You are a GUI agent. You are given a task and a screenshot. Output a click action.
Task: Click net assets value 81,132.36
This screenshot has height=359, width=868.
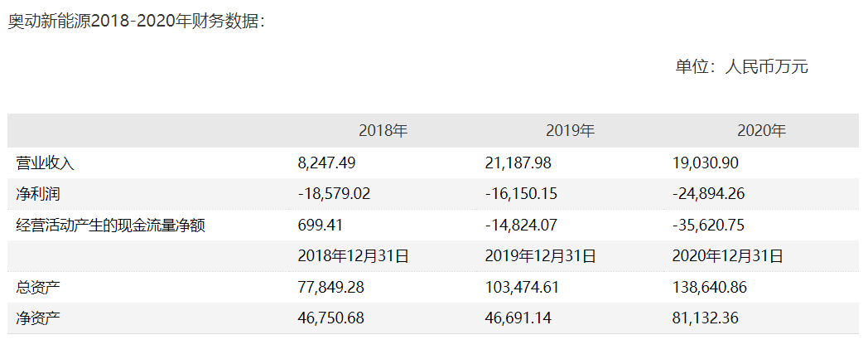pyautogui.click(x=706, y=318)
